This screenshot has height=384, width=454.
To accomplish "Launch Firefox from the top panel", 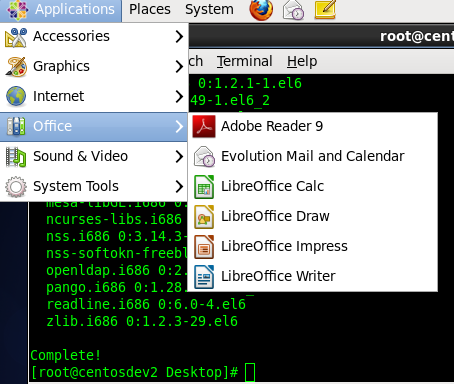I will point(261,9).
